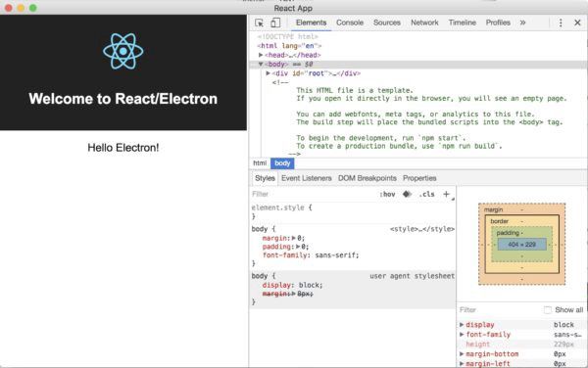The image size is (588, 368).
Task: Toggle the device toolbar icon
Action: pos(275,23)
